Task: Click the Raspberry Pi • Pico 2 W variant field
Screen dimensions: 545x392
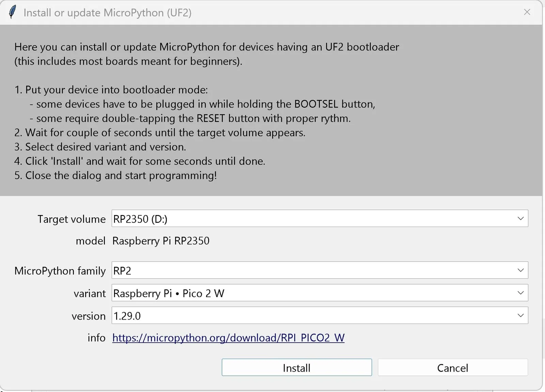Action: pos(320,293)
